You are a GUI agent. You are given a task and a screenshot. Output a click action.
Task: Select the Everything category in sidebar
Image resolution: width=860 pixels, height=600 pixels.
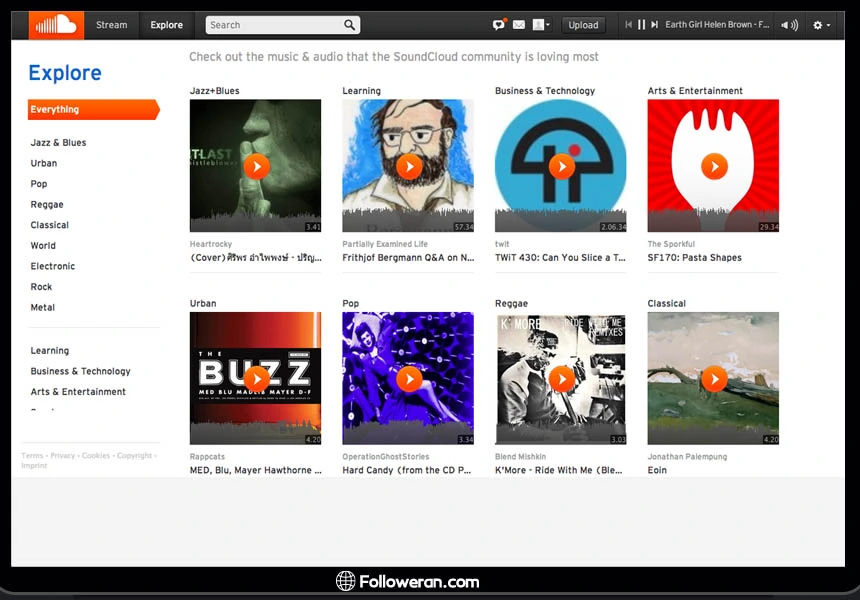(x=92, y=110)
